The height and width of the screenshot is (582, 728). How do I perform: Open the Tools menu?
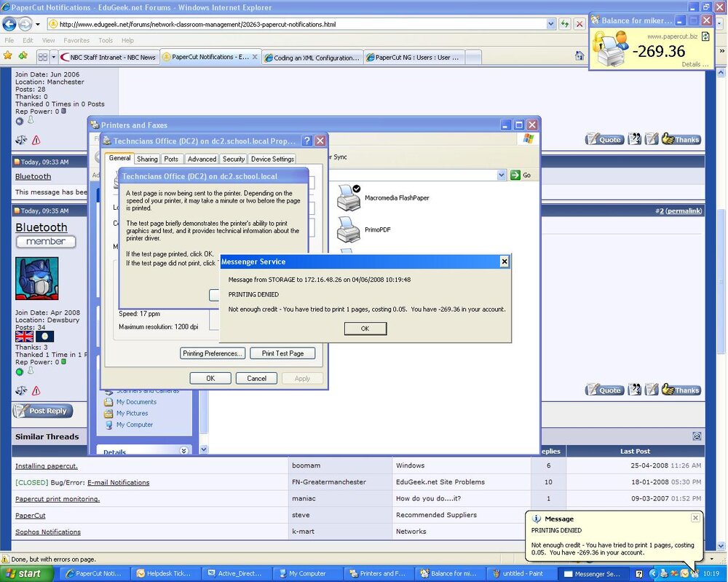(106, 40)
